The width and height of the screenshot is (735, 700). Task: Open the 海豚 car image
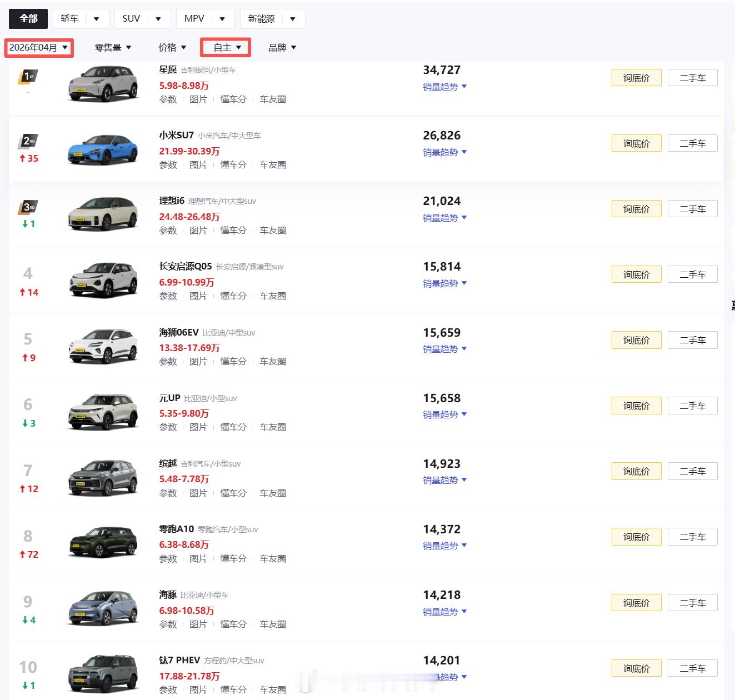click(x=103, y=608)
